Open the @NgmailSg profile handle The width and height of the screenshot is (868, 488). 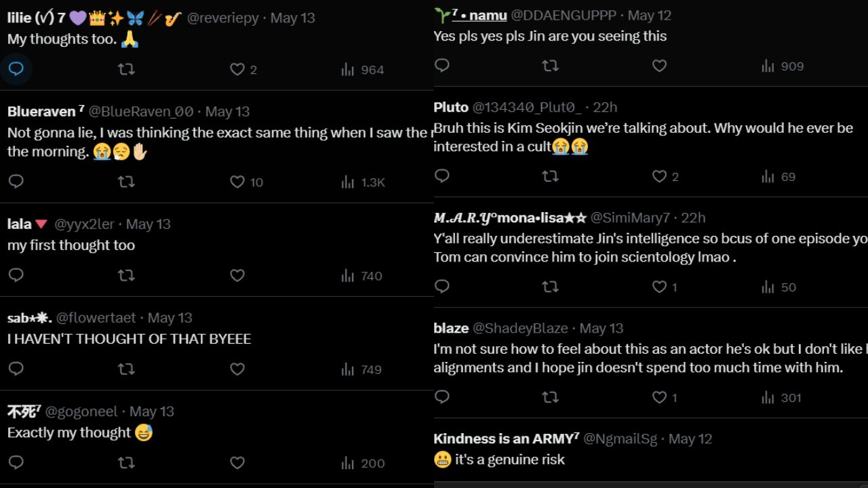tap(620, 439)
